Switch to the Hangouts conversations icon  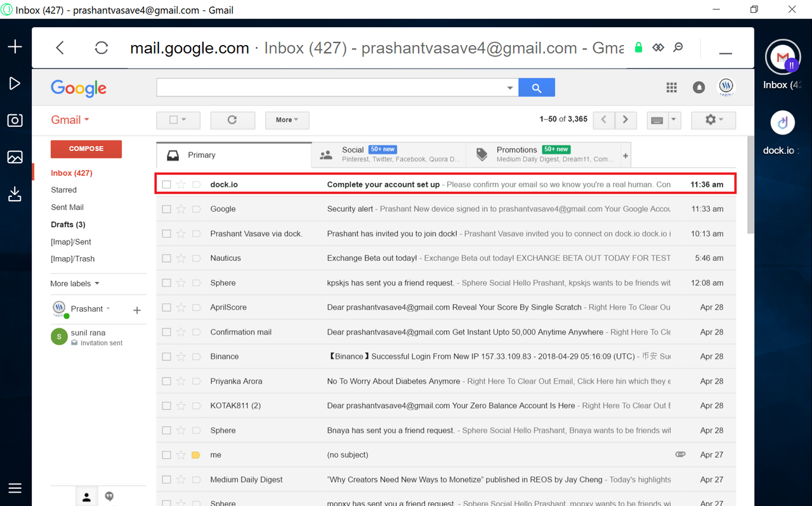(x=109, y=496)
